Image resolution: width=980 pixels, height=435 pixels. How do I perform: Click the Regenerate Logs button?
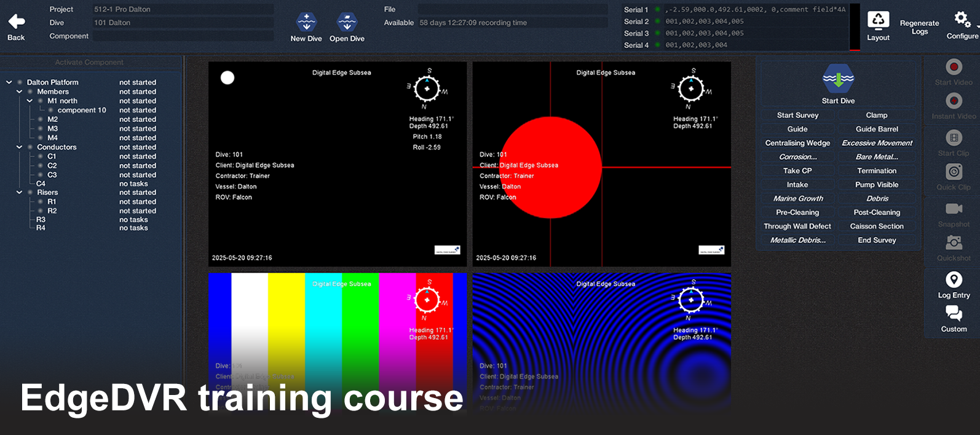click(919, 27)
